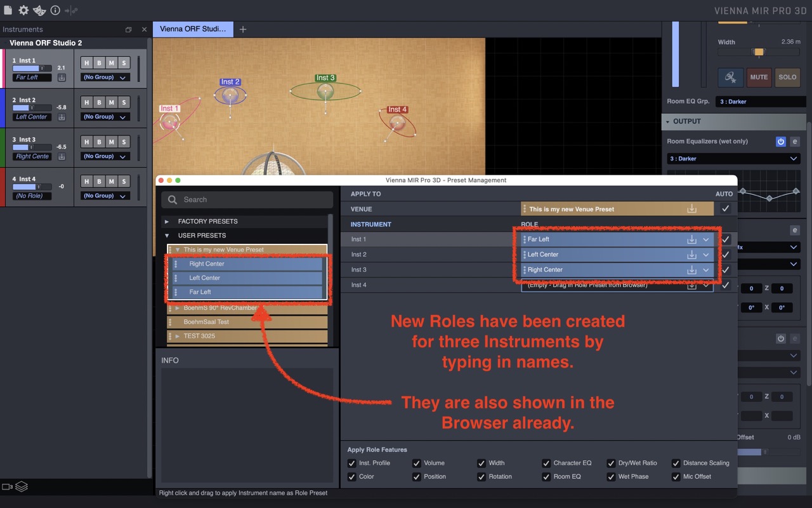Screen dimensions: 812x508
Task: Select BoehmSaal Test preset
Action: pyautogui.click(x=247, y=322)
